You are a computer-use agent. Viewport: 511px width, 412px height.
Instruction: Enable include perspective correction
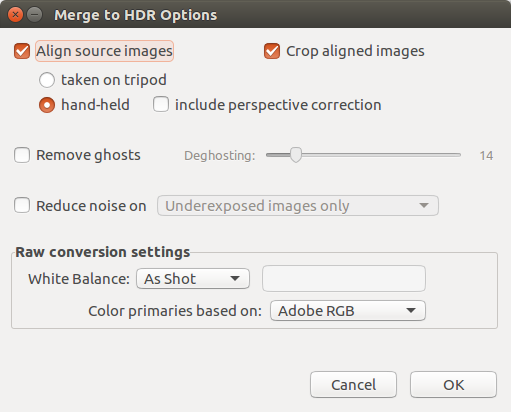pos(161,105)
